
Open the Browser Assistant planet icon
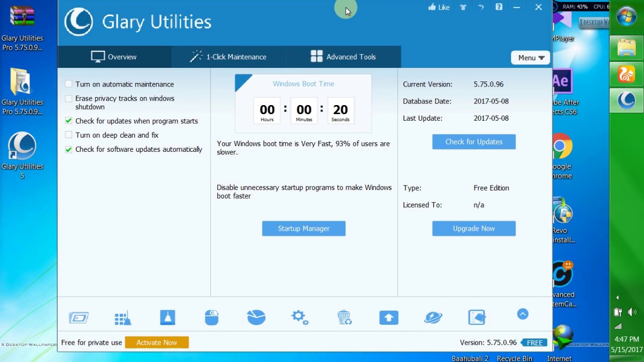[433, 317]
